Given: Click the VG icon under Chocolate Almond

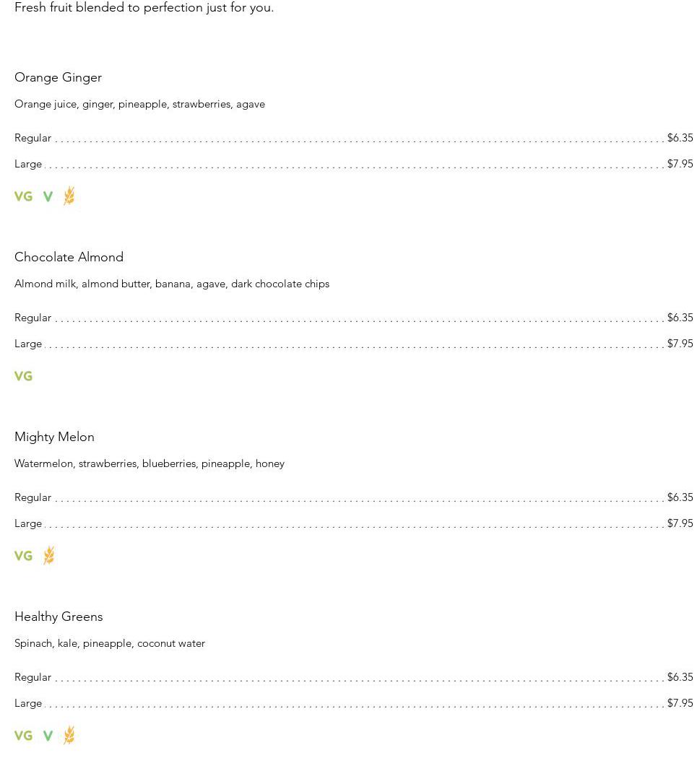Looking at the screenshot, I should point(23,376).
